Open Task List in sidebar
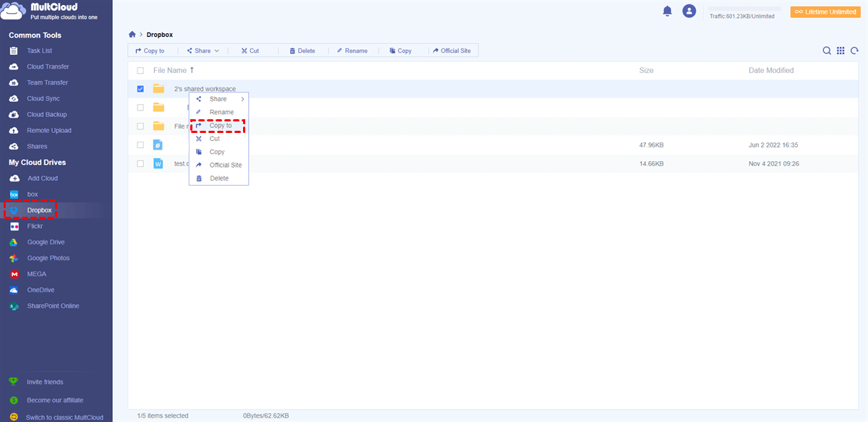Viewport: 868px width, 422px height. [x=40, y=51]
